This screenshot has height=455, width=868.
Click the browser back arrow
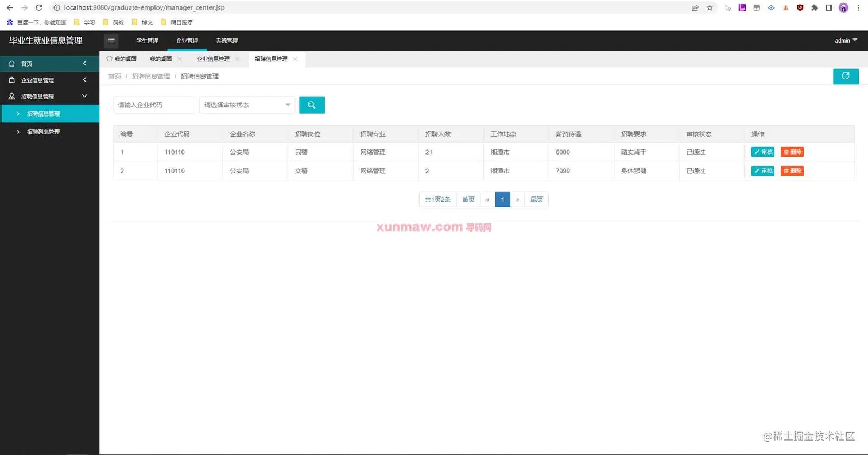click(10, 8)
